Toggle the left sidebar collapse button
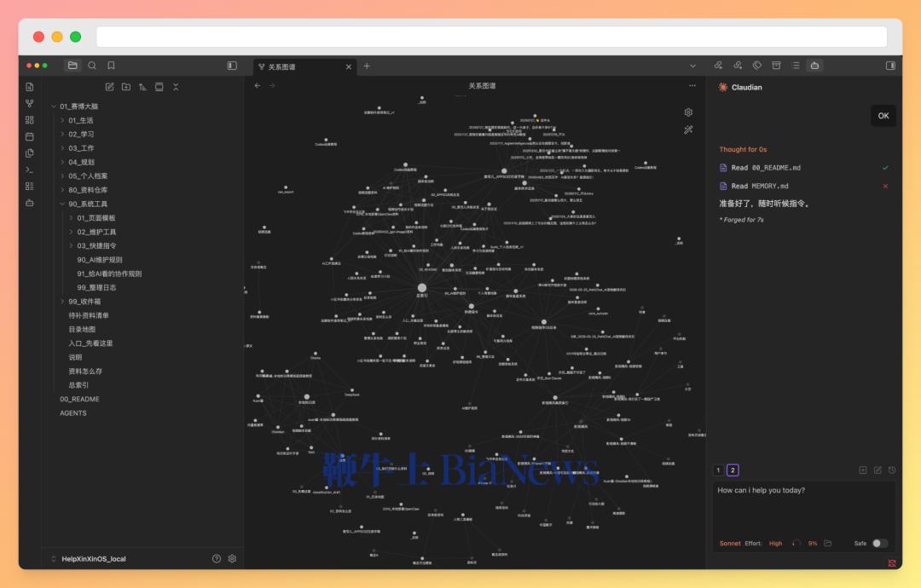Viewport: 921px width, 588px height. pos(232,66)
